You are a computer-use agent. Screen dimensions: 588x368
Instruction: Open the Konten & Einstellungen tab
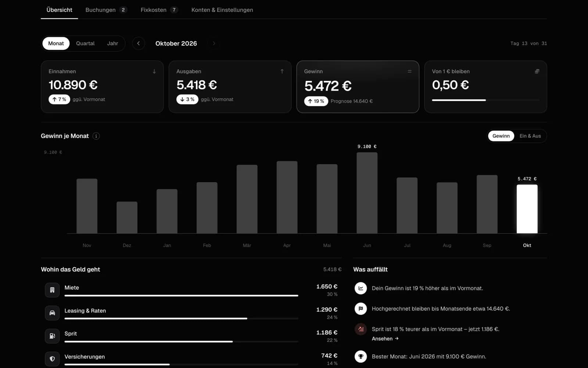(x=222, y=10)
